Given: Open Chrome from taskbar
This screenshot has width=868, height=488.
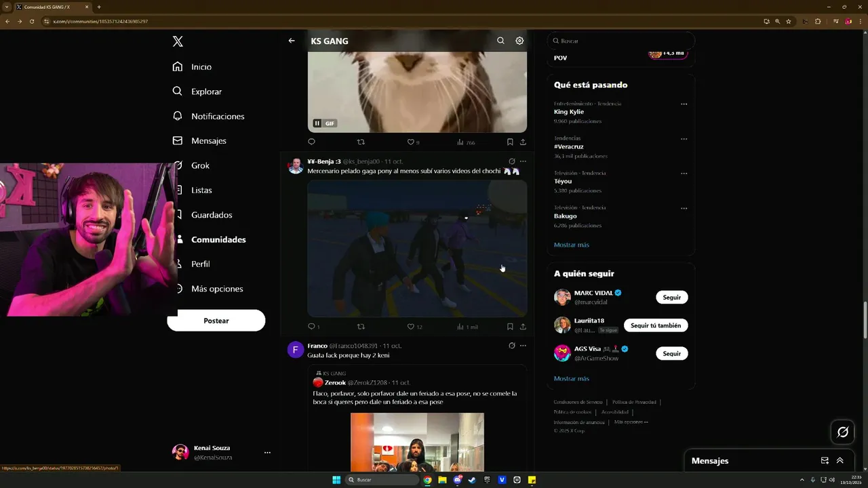Looking at the screenshot, I should coord(427,480).
